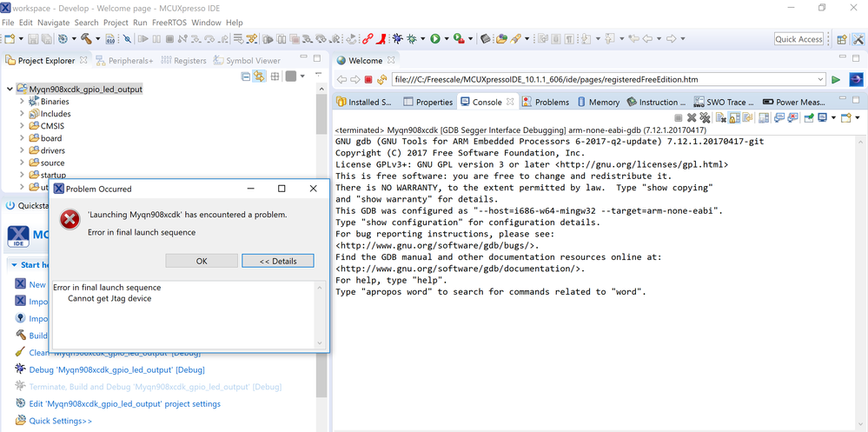Click Collapse All in Project Explorer
868x432 pixels.
(246, 76)
